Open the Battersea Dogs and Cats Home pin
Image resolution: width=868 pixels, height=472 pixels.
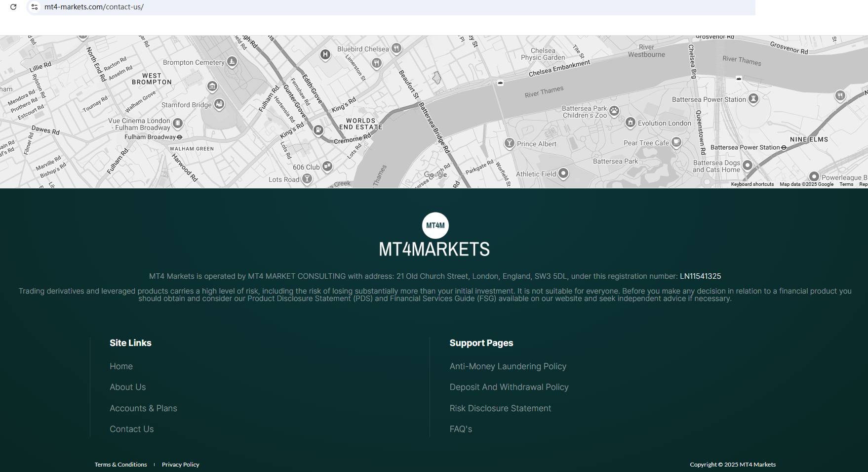[748, 166]
